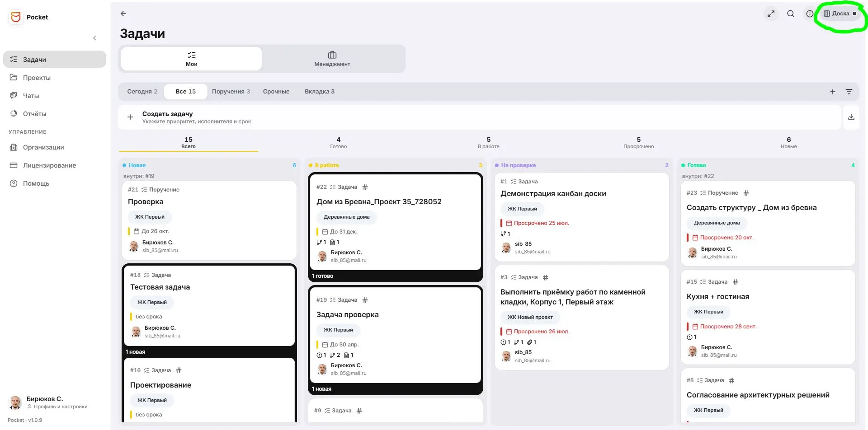This screenshot has width=868, height=430.
Task: Click hashtag icon on task #22
Action: point(365,187)
